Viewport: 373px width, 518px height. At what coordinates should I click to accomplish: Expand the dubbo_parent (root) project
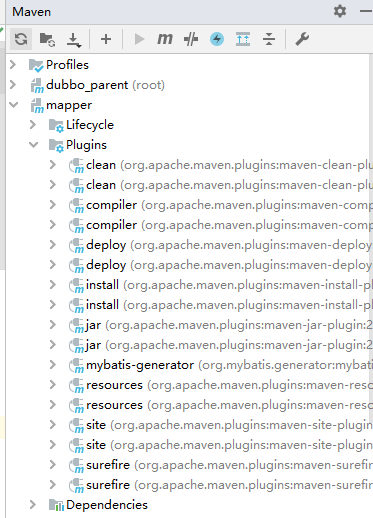tap(13, 84)
